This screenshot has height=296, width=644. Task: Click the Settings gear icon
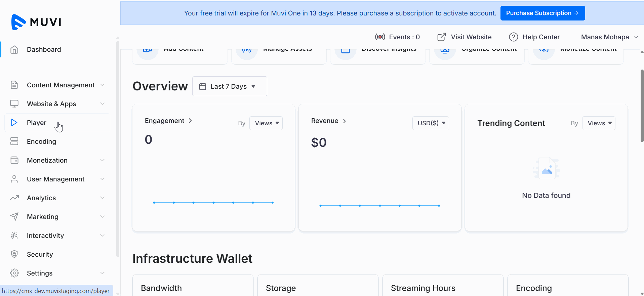14,273
